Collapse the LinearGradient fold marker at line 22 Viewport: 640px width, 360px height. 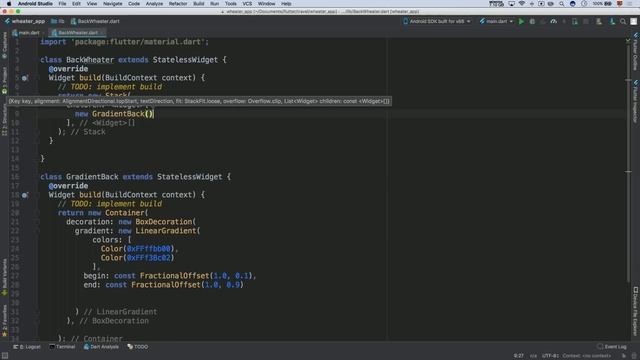click(x=37, y=231)
